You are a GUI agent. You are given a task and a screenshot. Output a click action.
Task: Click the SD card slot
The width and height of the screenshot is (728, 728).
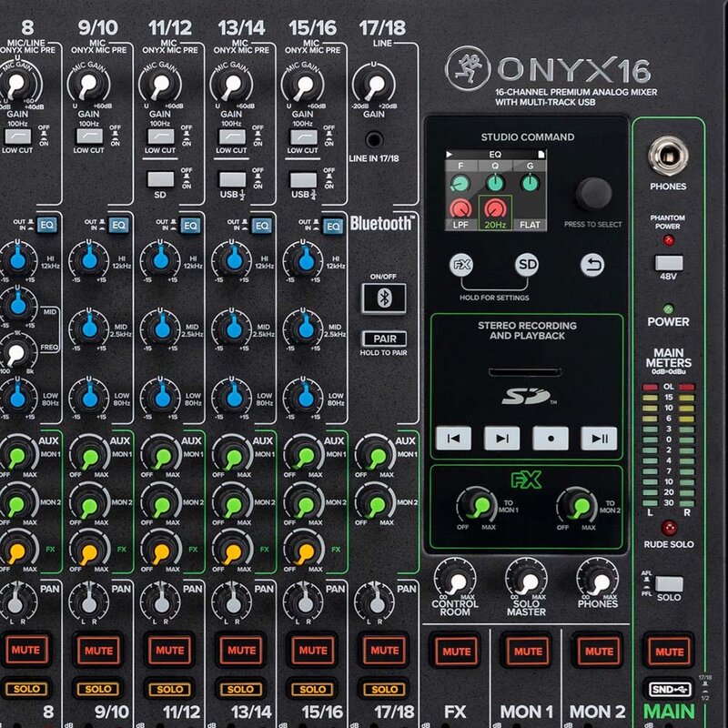coord(525,372)
